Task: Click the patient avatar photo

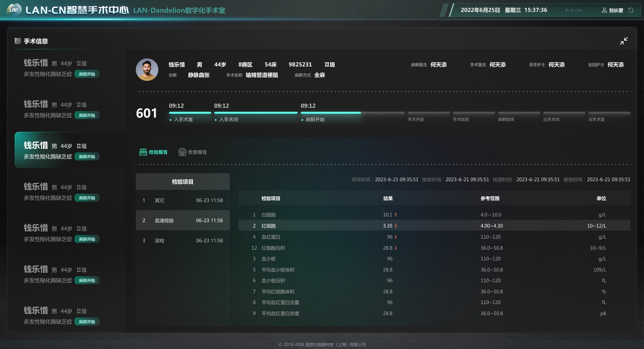Action: [x=147, y=69]
